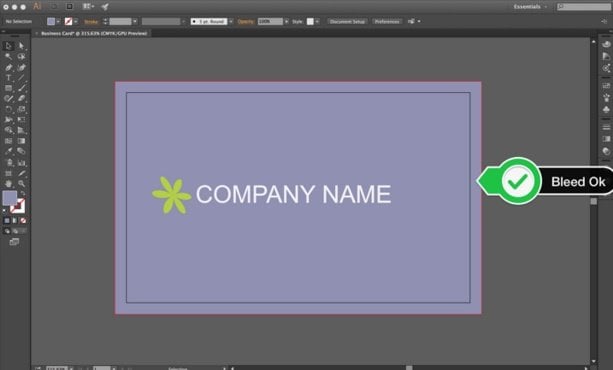
Task: Switch to the Business Card document tab
Action: click(x=94, y=34)
